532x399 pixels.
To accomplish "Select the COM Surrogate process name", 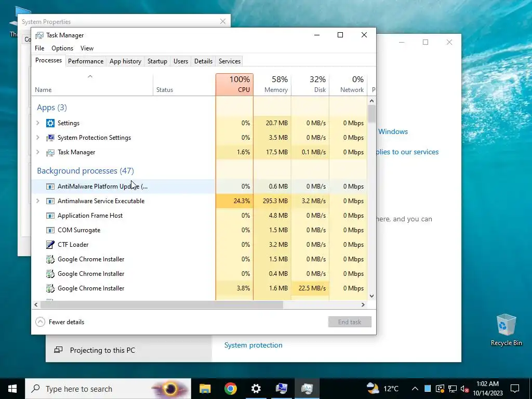I will click(79, 230).
